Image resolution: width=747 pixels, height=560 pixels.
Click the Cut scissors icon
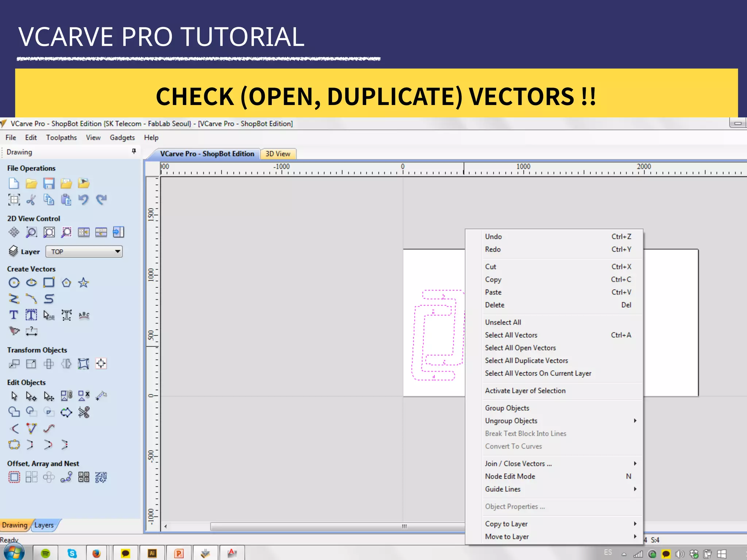point(31,200)
